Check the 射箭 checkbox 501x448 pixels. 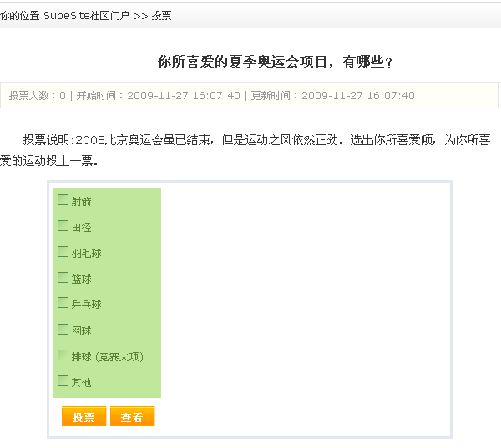63,200
